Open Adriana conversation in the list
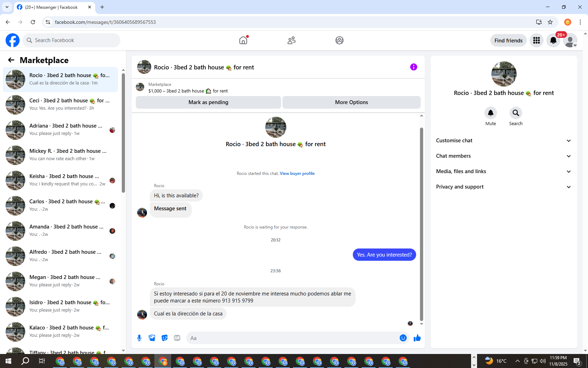 coord(60,130)
